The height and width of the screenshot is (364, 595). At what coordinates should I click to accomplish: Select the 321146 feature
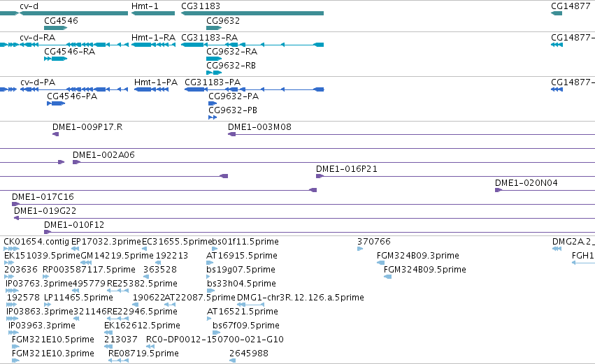point(76,319)
